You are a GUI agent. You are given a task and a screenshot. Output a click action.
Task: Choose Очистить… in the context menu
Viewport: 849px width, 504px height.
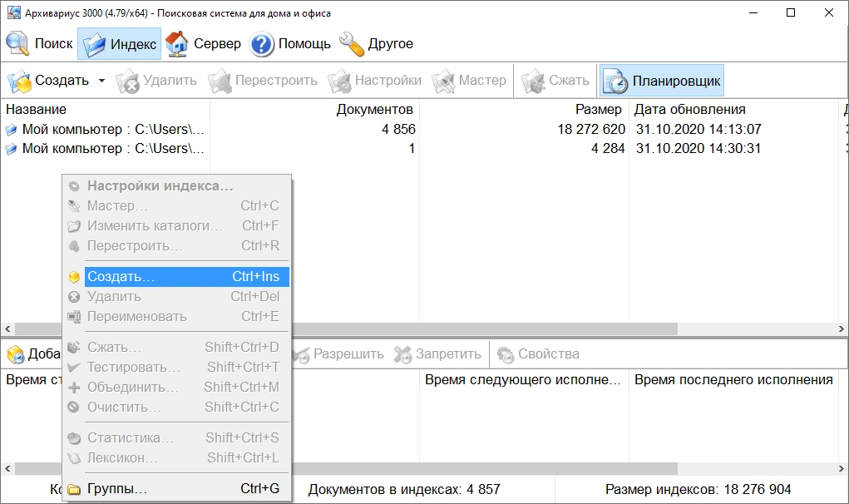pyautogui.click(x=176, y=407)
